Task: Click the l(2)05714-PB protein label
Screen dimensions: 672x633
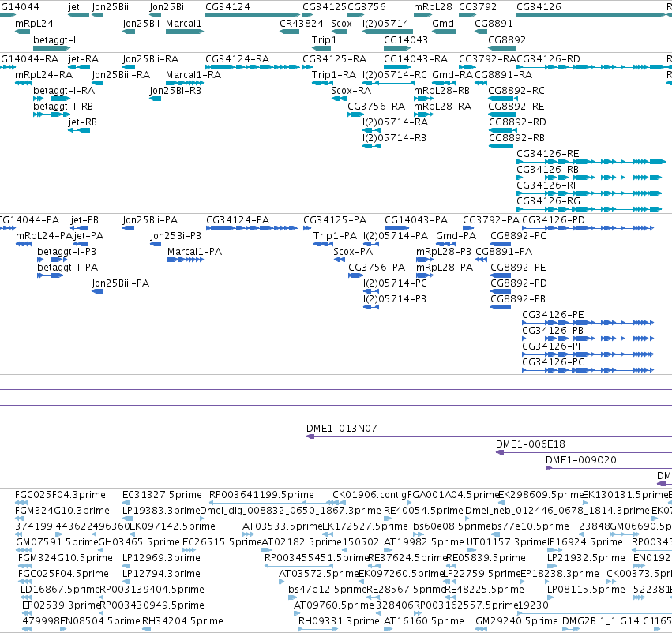Action: tap(395, 299)
